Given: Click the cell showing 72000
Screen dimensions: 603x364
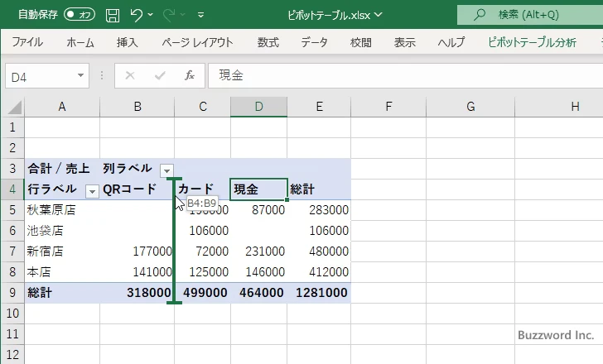Looking at the screenshot, I should pyautogui.click(x=203, y=251).
